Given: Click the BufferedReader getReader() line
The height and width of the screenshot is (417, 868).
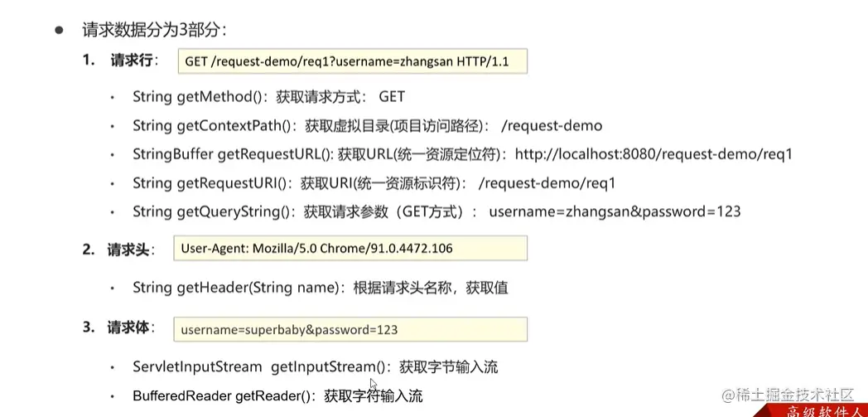Looking at the screenshot, I should coord(224,396).
